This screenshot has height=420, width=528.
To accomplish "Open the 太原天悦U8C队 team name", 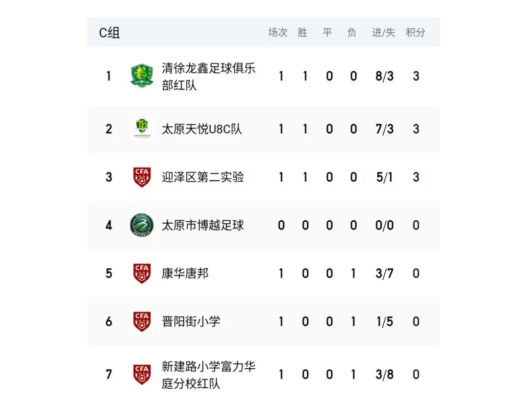I will click(202, 129).
